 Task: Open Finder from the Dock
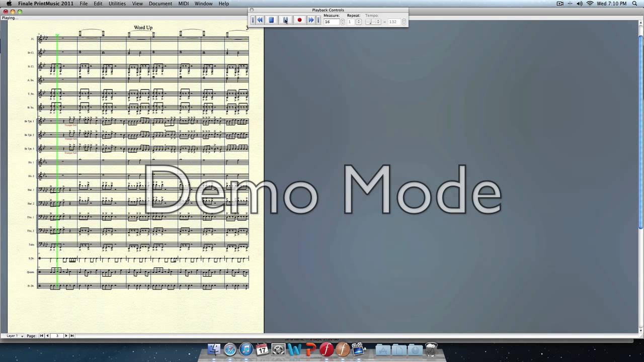(x=214, y=349)
